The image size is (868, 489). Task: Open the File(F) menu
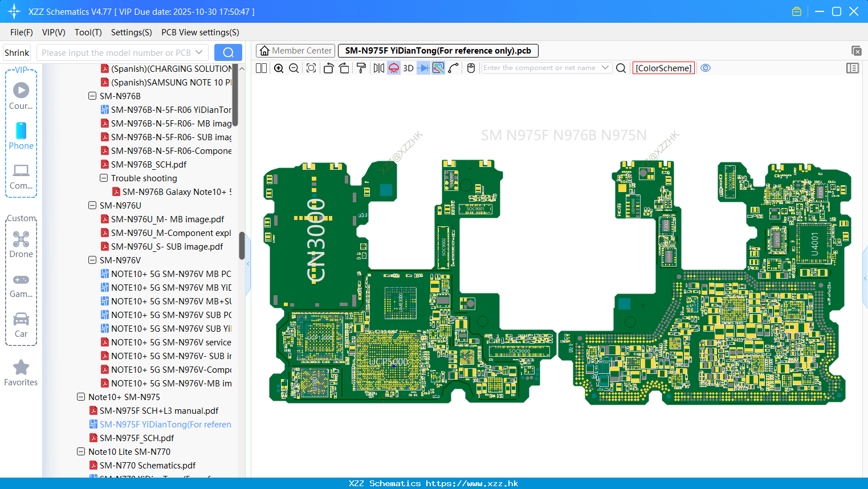click(x=22, y=32)
